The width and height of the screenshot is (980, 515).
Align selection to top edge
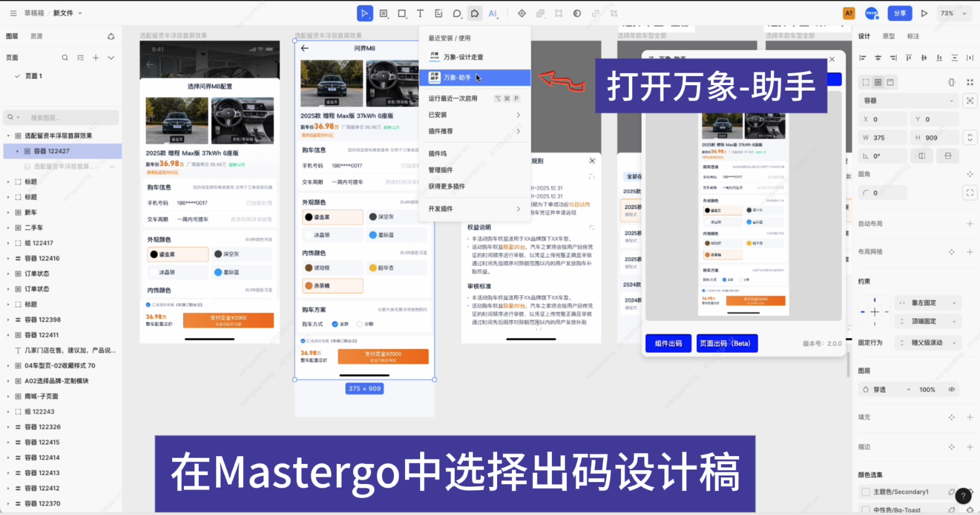point(909,58)
